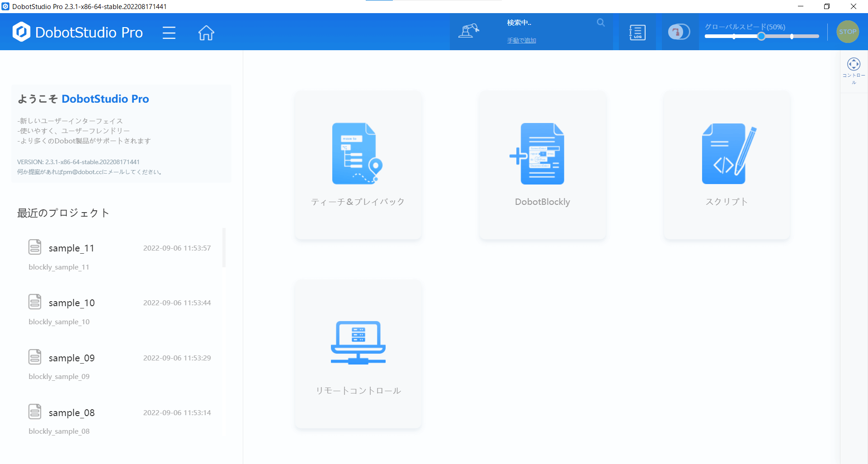The height and width of the screenshot is (464, 868).
Task: Open recent project sample_10
Action: click(71, 303)
